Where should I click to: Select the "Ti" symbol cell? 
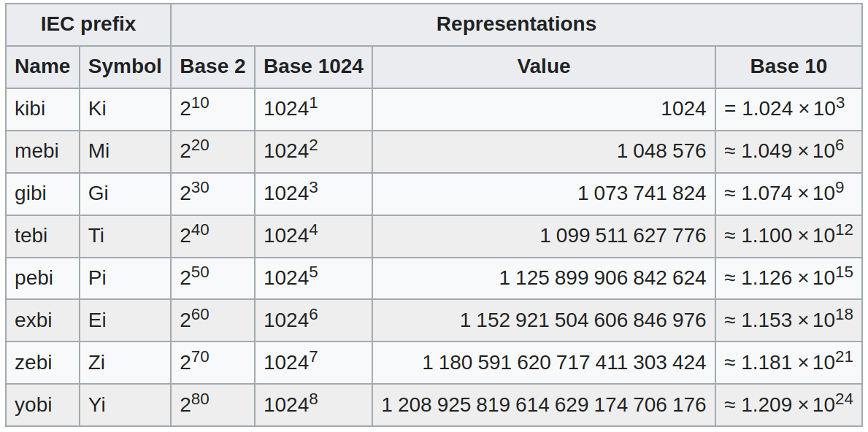click(x=96, y=236)
